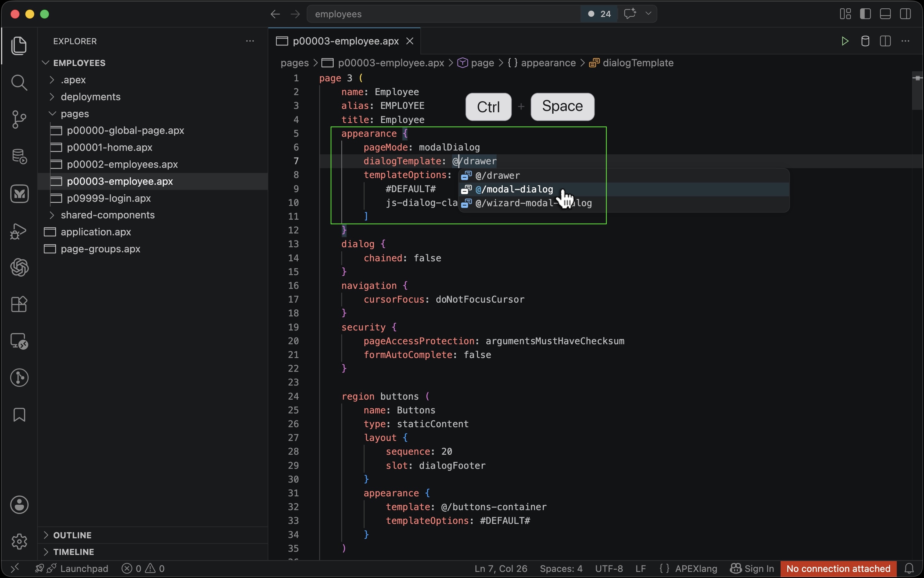Toggle the primary side bar
The image size is (924, 578).
click(865, 14)
